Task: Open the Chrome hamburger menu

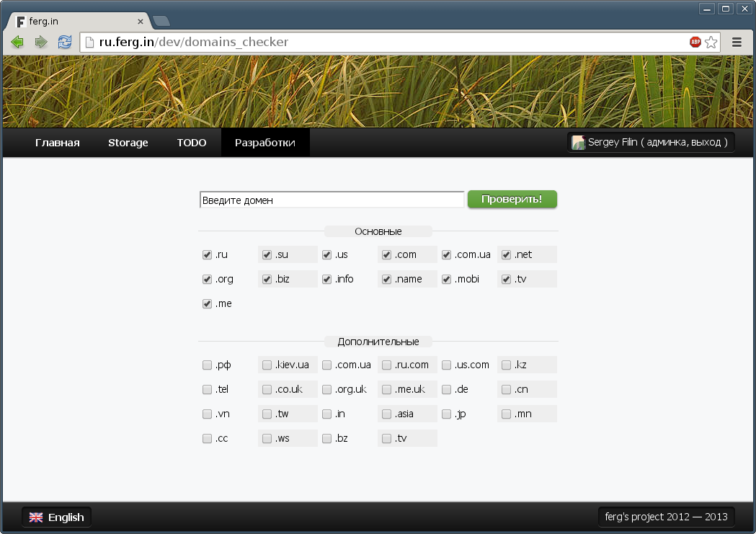Action: [x=737, y=42]
